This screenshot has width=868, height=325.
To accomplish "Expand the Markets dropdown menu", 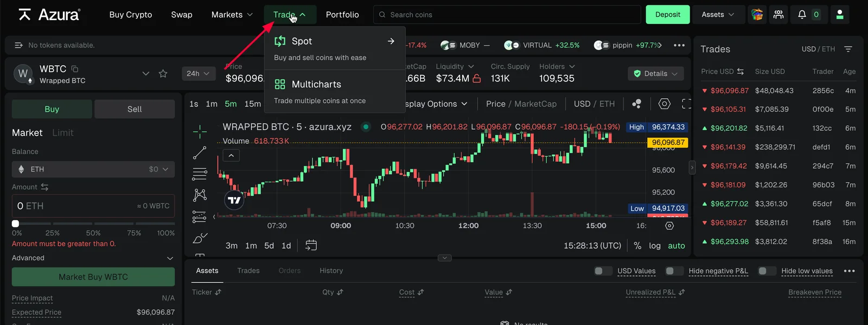I will point(232,15).
